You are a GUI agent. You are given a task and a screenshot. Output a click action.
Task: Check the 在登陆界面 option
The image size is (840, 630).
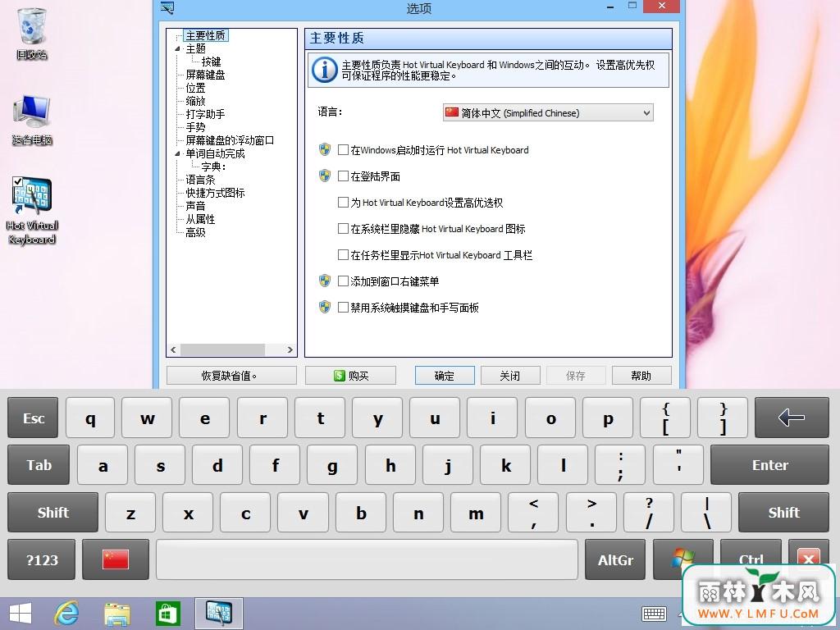tap(343, 176)
